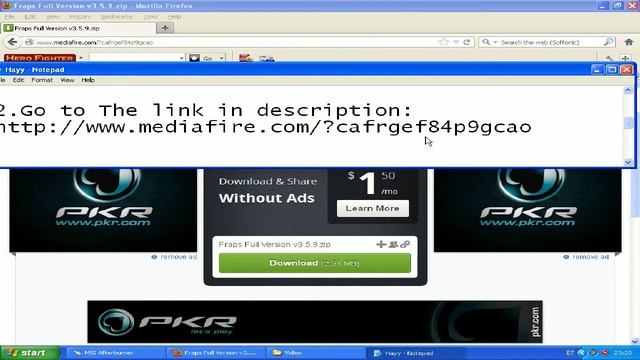Click the Windows start button

(30, 353)
